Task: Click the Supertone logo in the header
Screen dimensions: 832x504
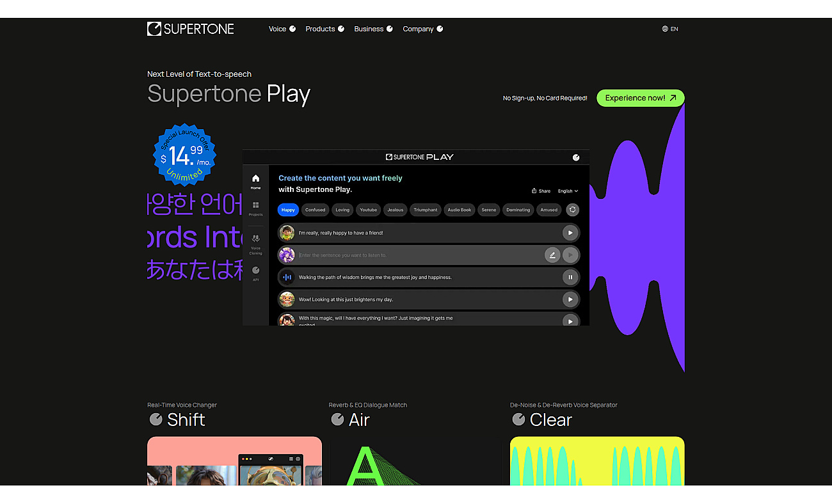Action: tap(191, 29)
